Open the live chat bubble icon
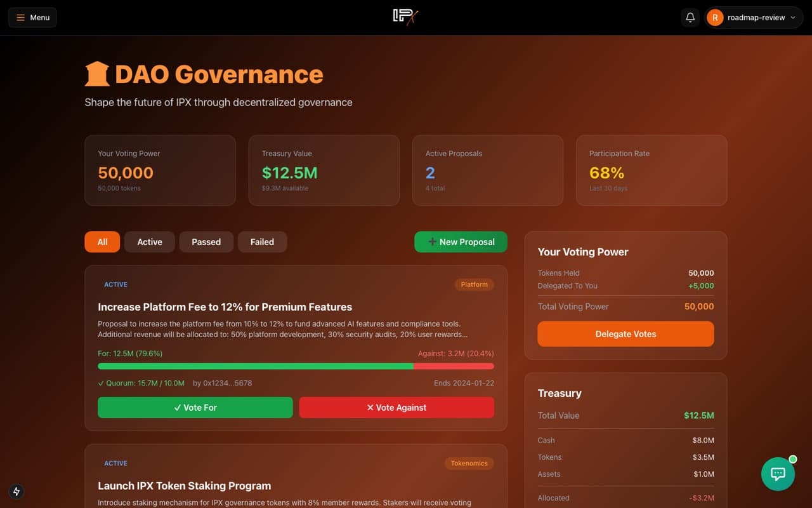Screen dimensions: 812x508 pos(778,474)
